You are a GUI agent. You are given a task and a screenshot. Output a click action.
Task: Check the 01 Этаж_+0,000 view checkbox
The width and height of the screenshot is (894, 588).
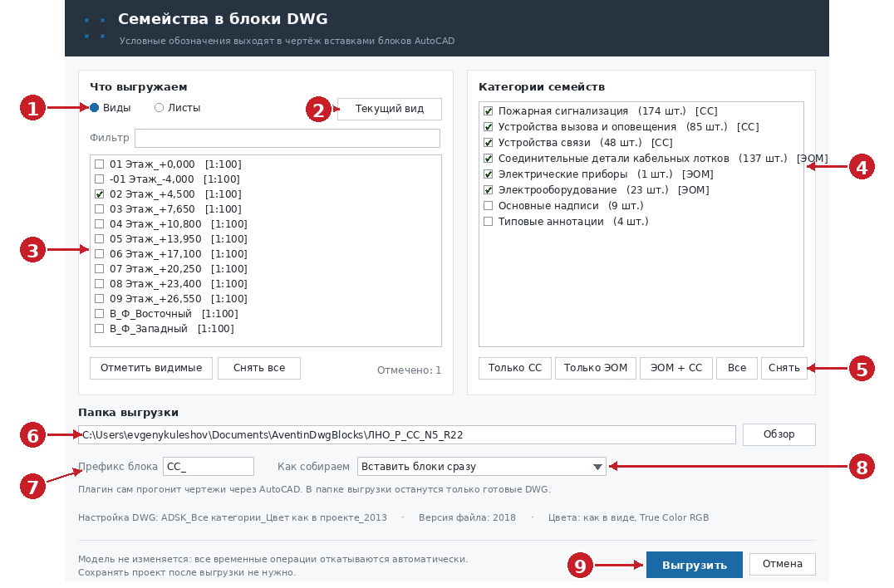click(99, 164)
